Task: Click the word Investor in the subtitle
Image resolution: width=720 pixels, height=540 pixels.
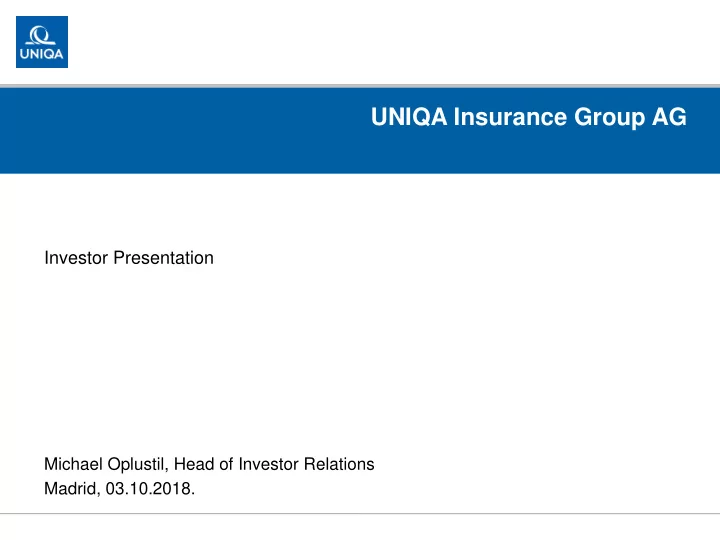Action: (76, 258)
